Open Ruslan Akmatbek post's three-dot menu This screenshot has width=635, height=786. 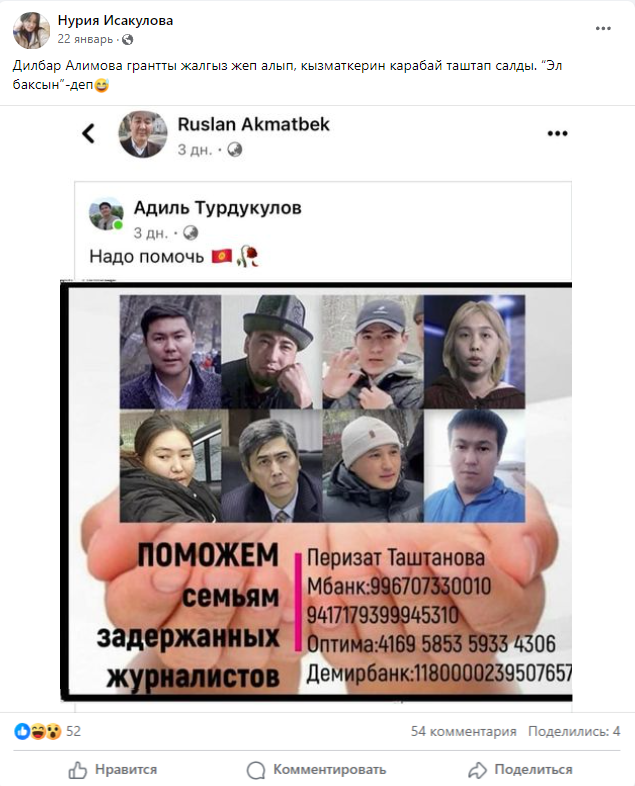click(x=557, y=133)
